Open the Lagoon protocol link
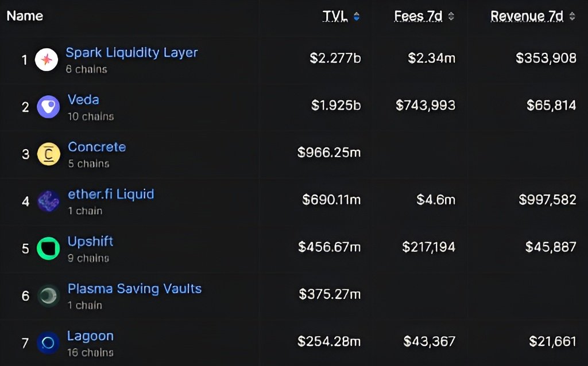 coord(90,336)
